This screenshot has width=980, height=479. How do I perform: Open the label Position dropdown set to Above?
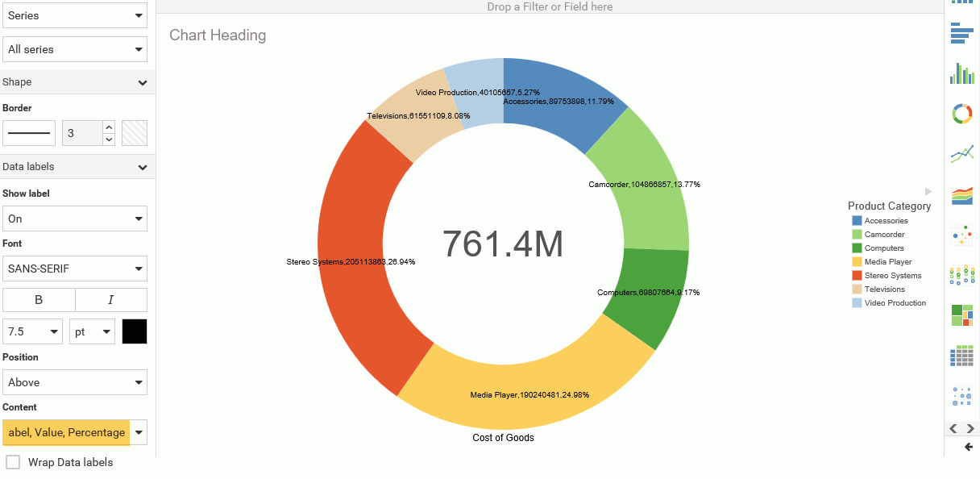click(x=75, y=382)
